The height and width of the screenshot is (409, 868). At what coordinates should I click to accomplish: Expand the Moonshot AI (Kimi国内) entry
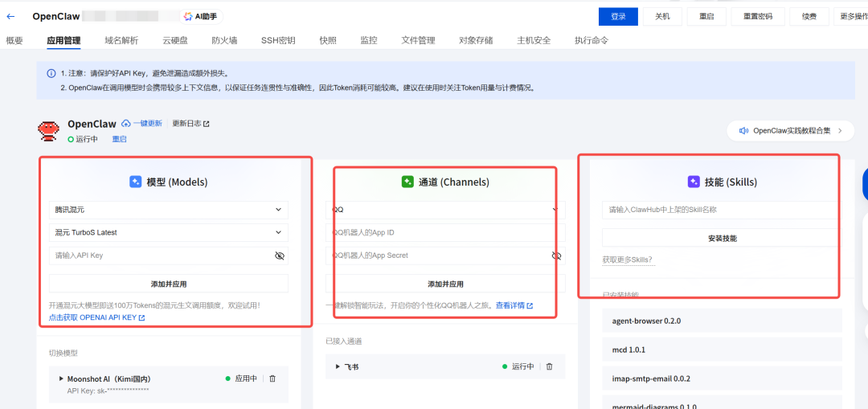point(61,379)
